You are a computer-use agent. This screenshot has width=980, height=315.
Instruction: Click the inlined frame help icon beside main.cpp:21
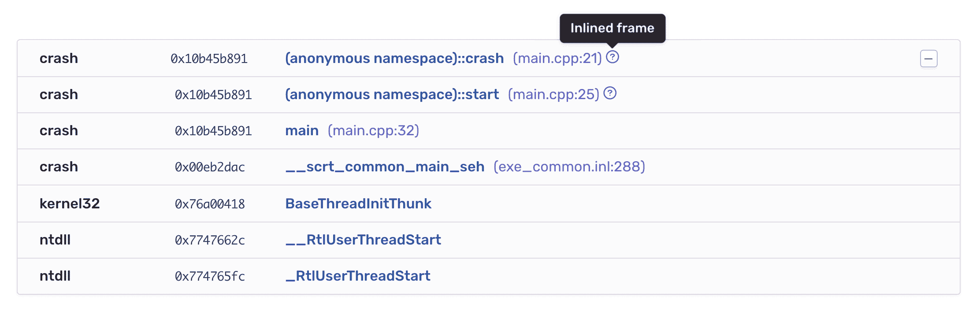(x=612, y=58)
